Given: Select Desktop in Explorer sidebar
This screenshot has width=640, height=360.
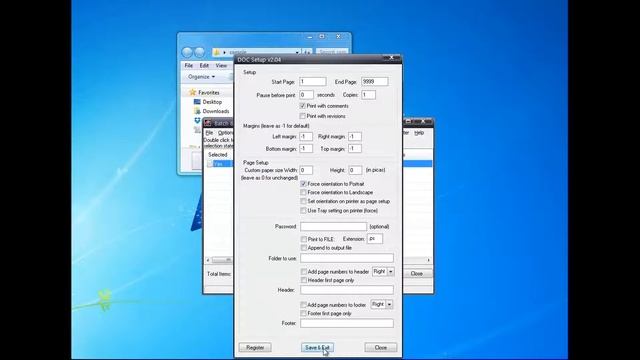Looking at the screenshot, I should [x=212, y=102].
